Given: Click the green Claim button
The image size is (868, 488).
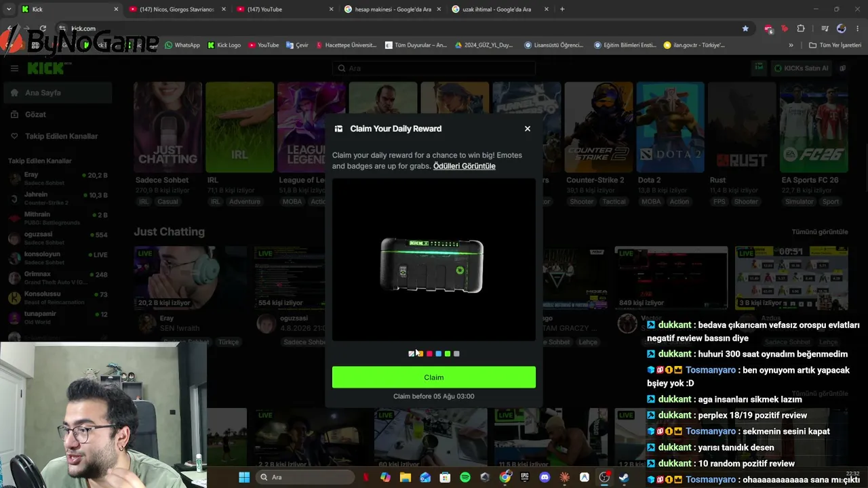Looking at the screenshot, I should [434, 378].
